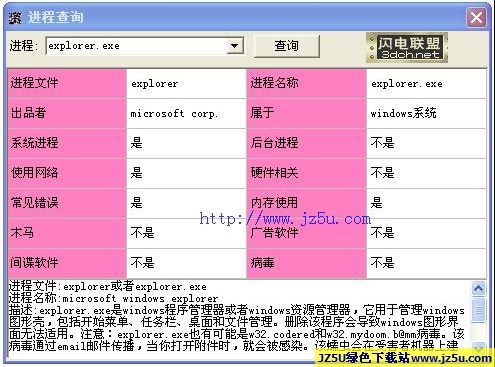Click the 闪电联盟 3dch.net logo banner
Viewport: 495px width, 367px height.
pos(407,47)
